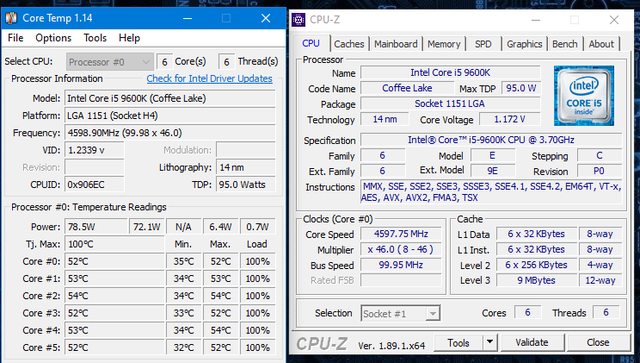Click the Bus Speed value 99.95 MHz
The width and height of the screenshot is (640, 363).
(x=401, y=265)
